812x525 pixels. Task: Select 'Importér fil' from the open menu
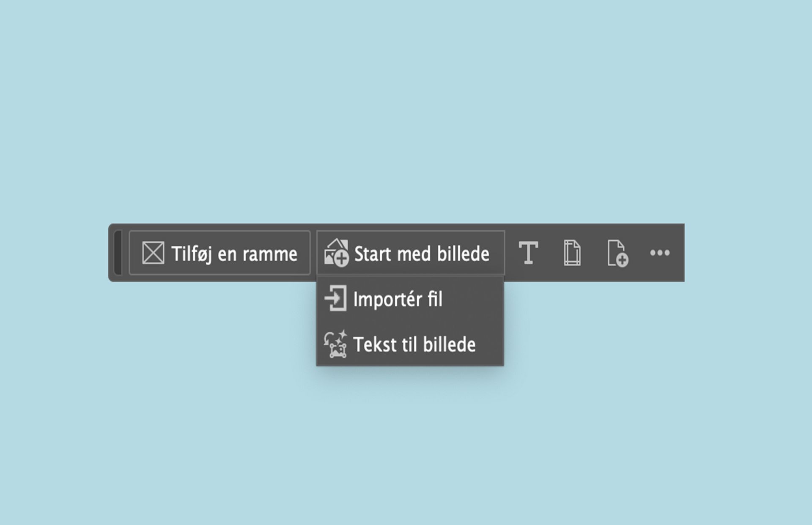click(399, 299)
